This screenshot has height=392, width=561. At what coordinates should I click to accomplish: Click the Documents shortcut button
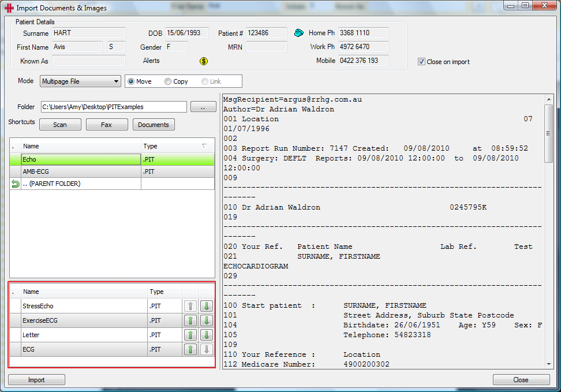tap(154, 125)
